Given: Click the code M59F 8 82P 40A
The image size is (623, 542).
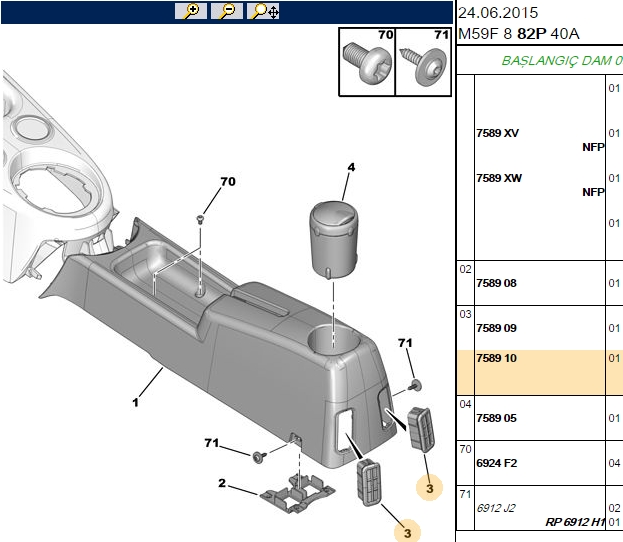Looking at the screenshot, I should (x=519, y=34).
